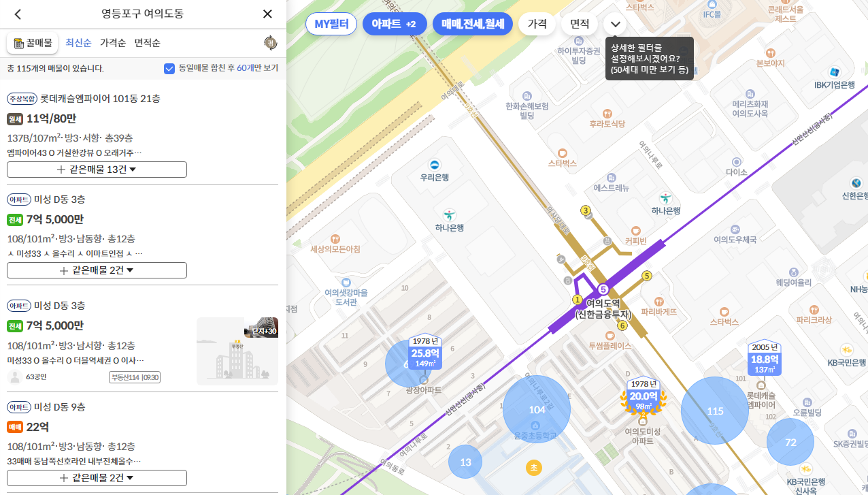Click 부동산114 source badge
This screenshot has height=495, width=868.
point(135,377)
